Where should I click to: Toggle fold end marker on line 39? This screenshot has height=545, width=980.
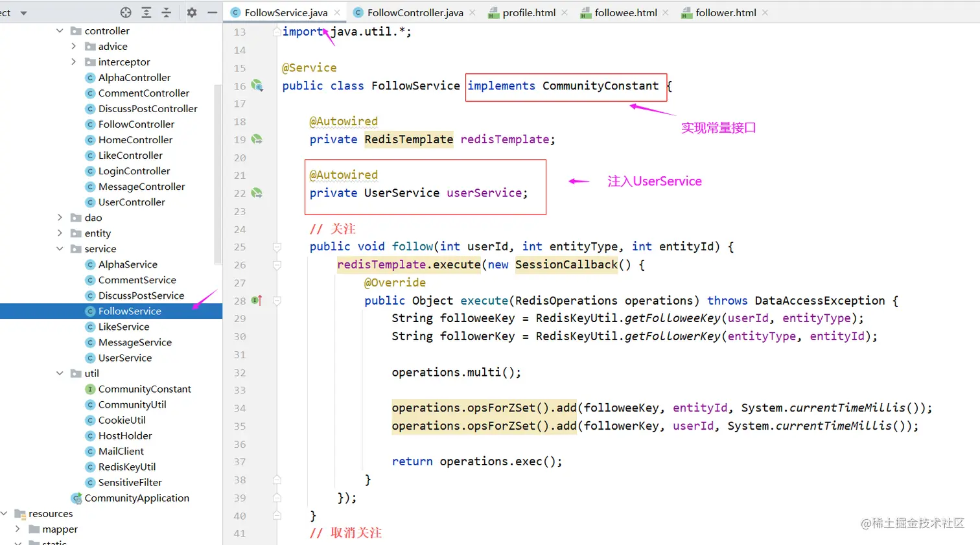pos(277,498)
